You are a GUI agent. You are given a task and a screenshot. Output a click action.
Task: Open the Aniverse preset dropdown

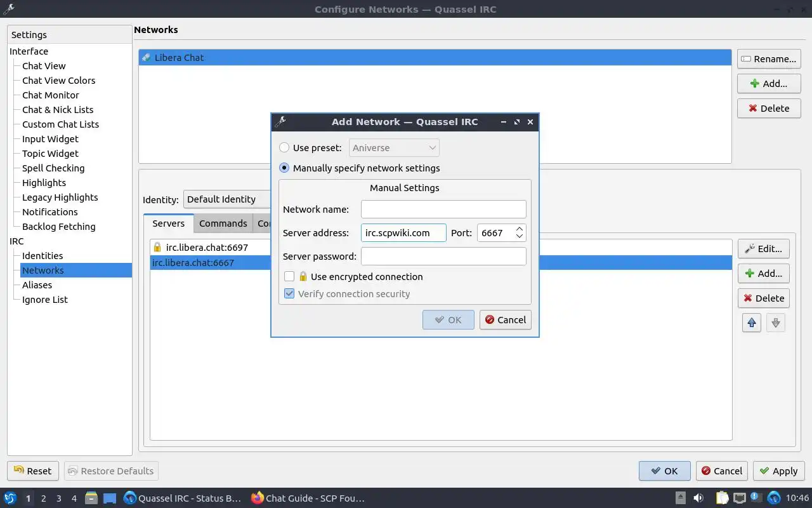pyautogui.click(x=394, y=148)
